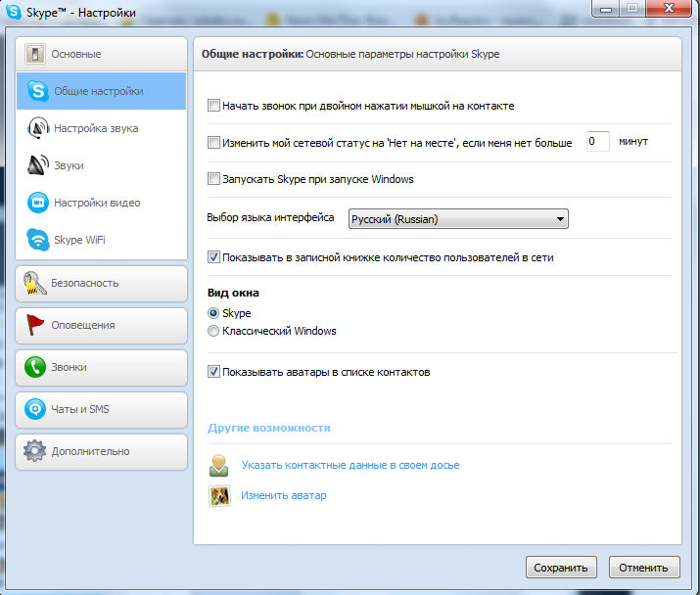
Task: Click the Выбор языка интерфейса label
Action: click(270, 217)
